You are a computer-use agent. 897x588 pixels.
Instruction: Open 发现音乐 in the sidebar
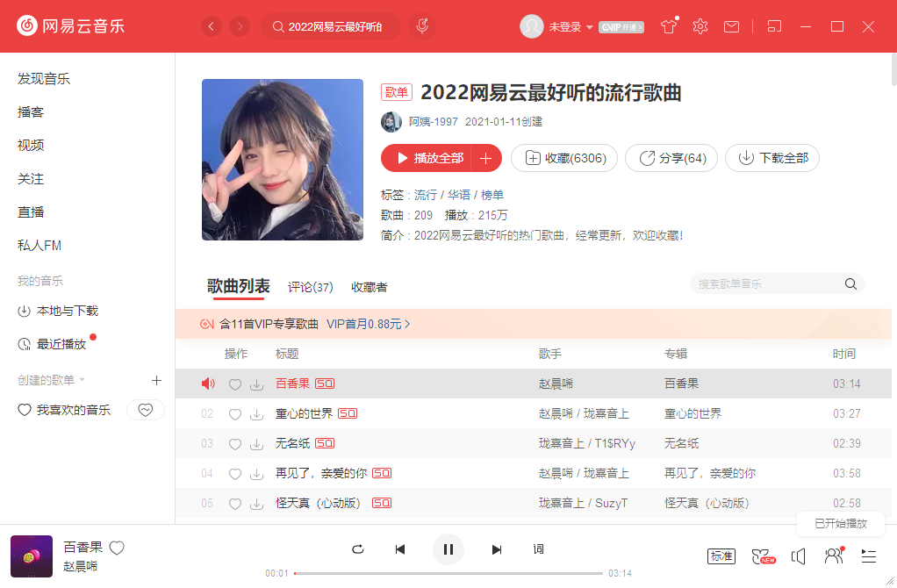[x=44, y=79]
